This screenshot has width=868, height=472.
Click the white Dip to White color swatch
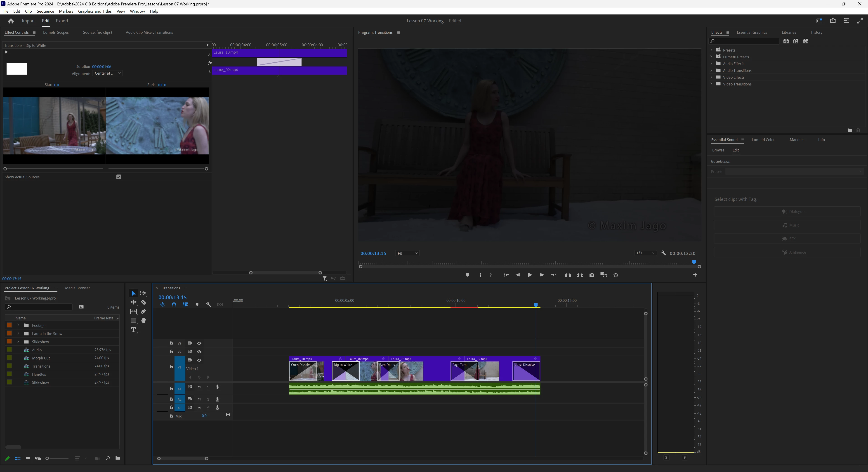pyautogui.click(x=17, y=69)
